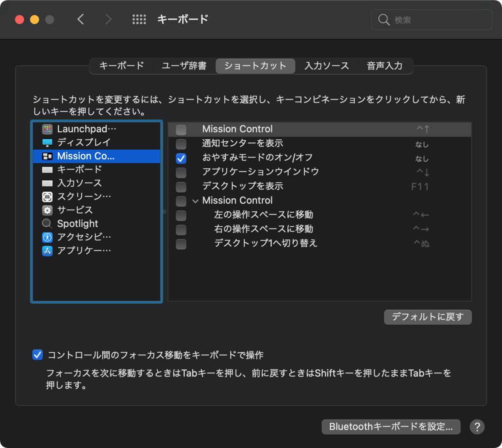The width and height of the screenshot is (502, 448).
Task: Click inside the 検索 search field
Action: pyautogui.click(x=431, y=19)
